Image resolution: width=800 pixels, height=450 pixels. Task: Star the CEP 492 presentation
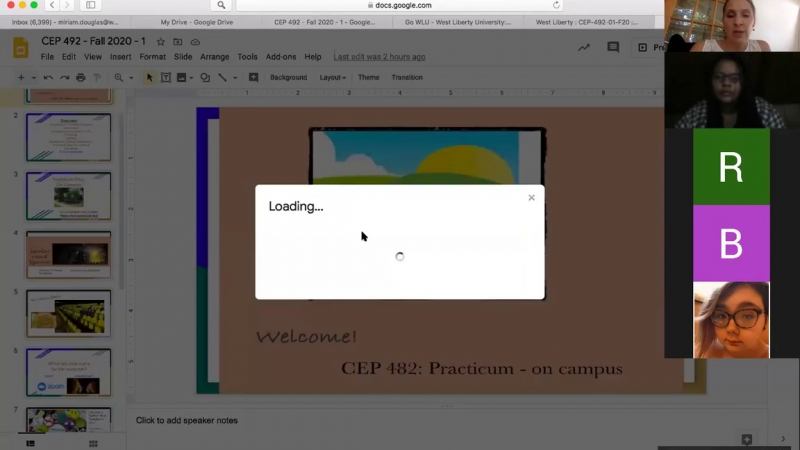coord(160,42)
